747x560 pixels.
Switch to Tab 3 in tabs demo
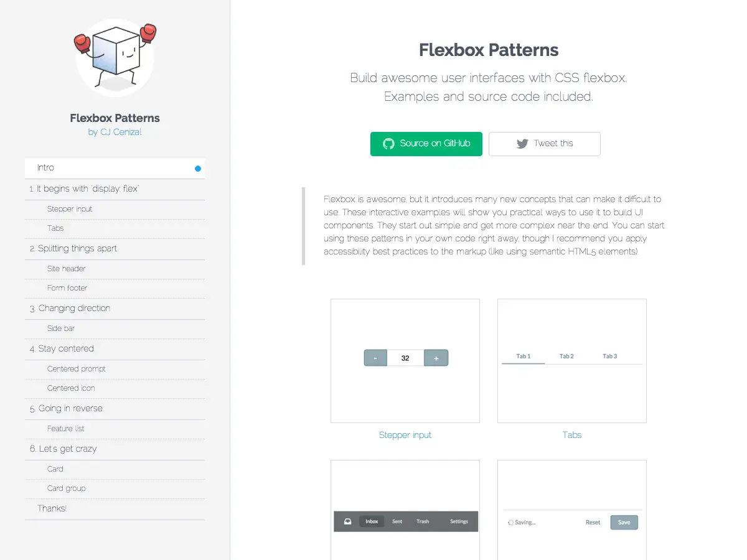pyautogui.click(x=610, y=357)
